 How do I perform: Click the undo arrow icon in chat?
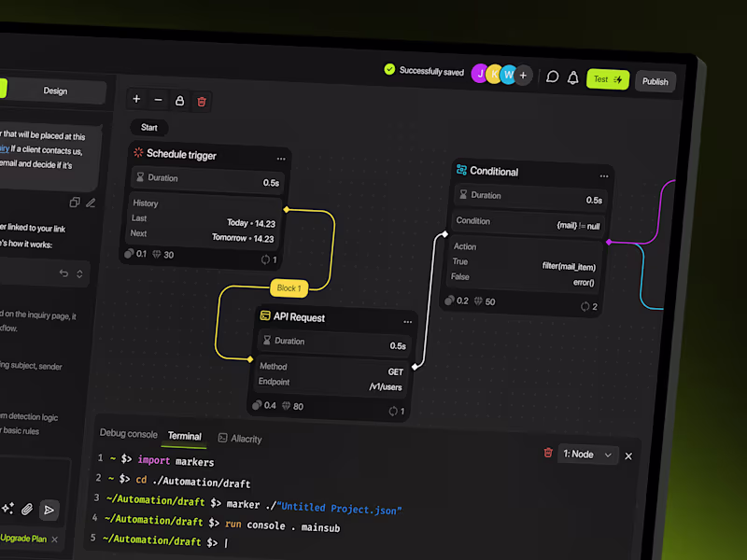coord(63,273)
